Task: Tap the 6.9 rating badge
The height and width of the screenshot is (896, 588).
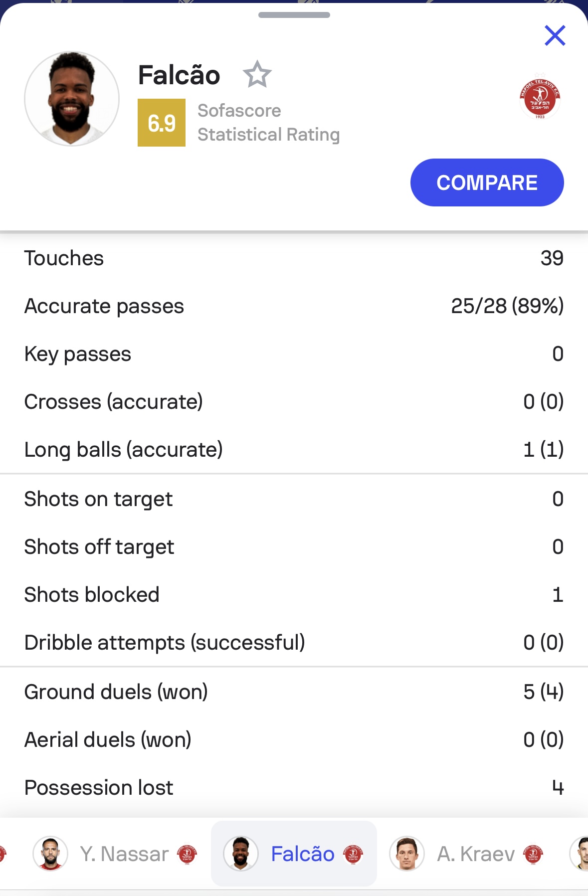Action: pos(162,123)
